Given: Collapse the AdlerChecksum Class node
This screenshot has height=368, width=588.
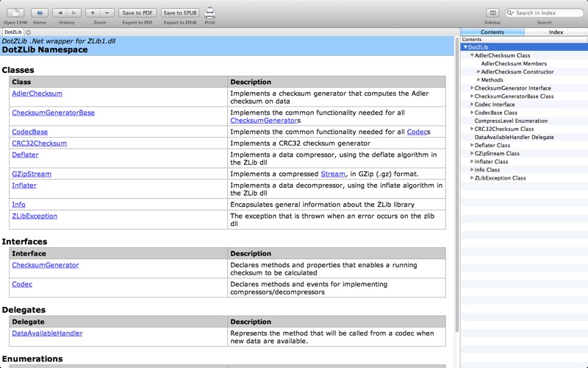Looking at the screenshot, I should 472,55.
